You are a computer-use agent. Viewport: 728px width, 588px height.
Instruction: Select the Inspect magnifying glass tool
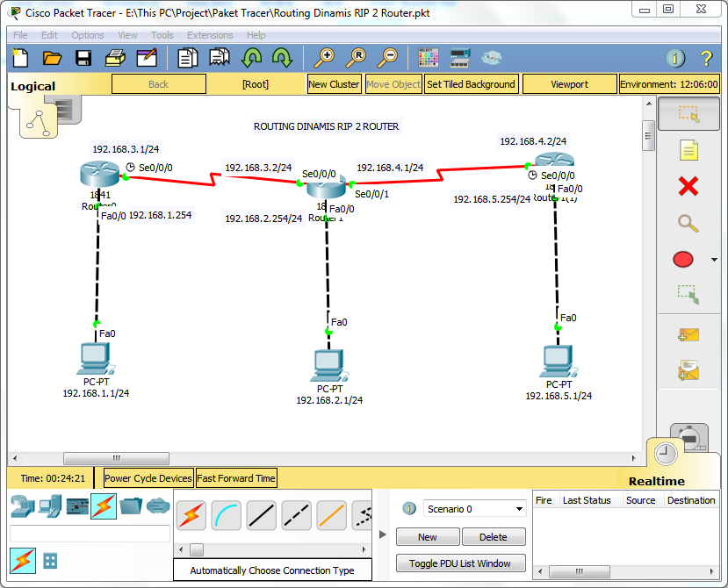(x=688, y=223)
